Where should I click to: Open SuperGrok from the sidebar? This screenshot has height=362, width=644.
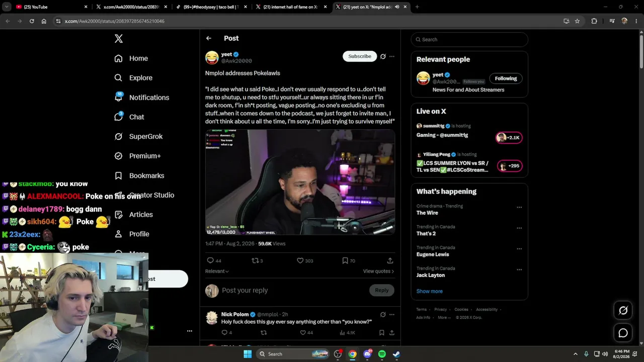[146, 136]
